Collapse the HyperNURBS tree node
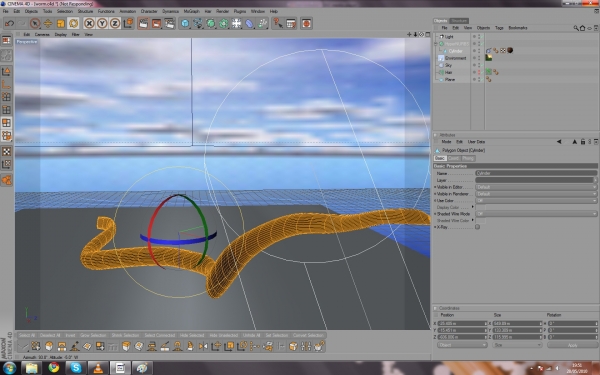 coord(436,44)
